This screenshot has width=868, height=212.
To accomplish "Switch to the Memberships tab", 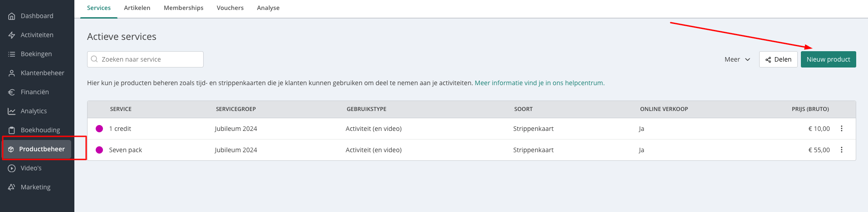I will (183, 8).
